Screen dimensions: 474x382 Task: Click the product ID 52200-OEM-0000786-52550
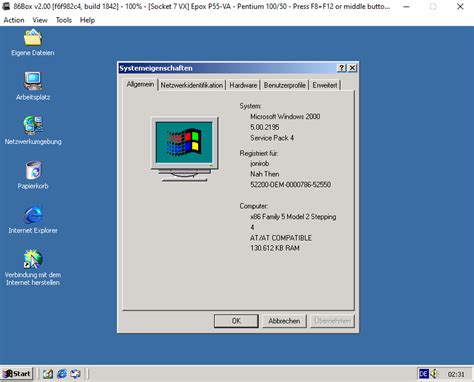point(290,185)
